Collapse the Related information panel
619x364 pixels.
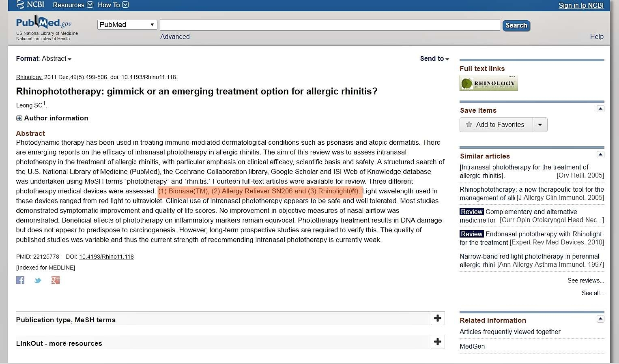pos(600,319)
